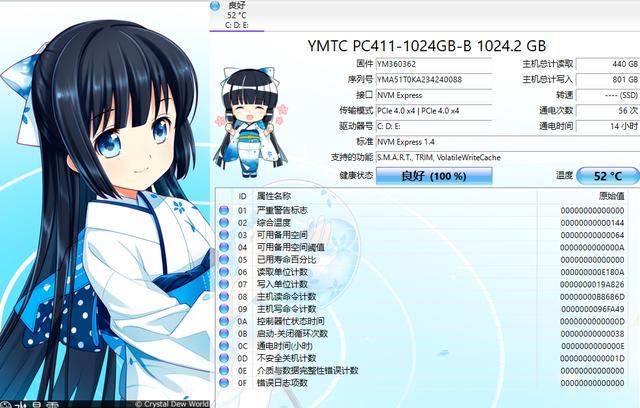Click the disk health orb at top
Image resolution: width=640 pixels, height=408 pixels.
pos(216,6)
